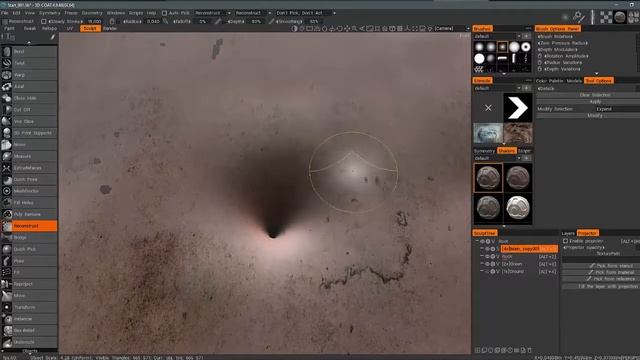Switch to the Retopo room tab
The width and height of the screenshot is (640, 360).
[x=49, y=29]
